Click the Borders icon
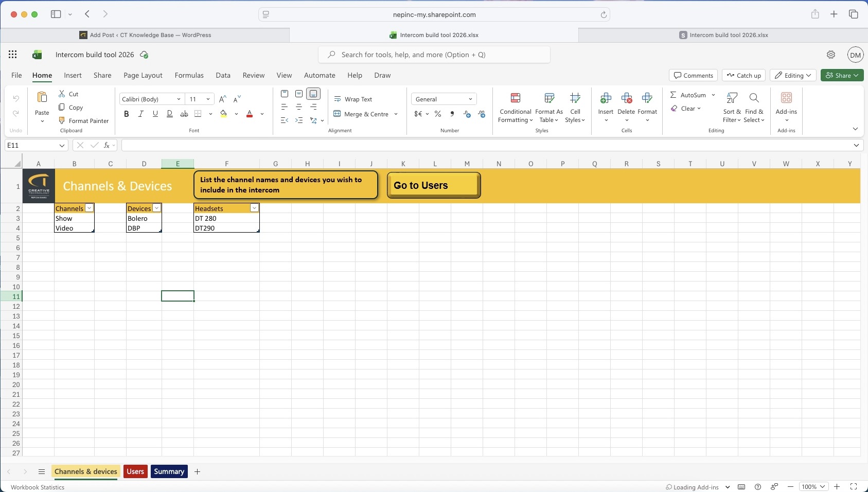The height and width of the screenshot is (492, 868). (198, 114)
